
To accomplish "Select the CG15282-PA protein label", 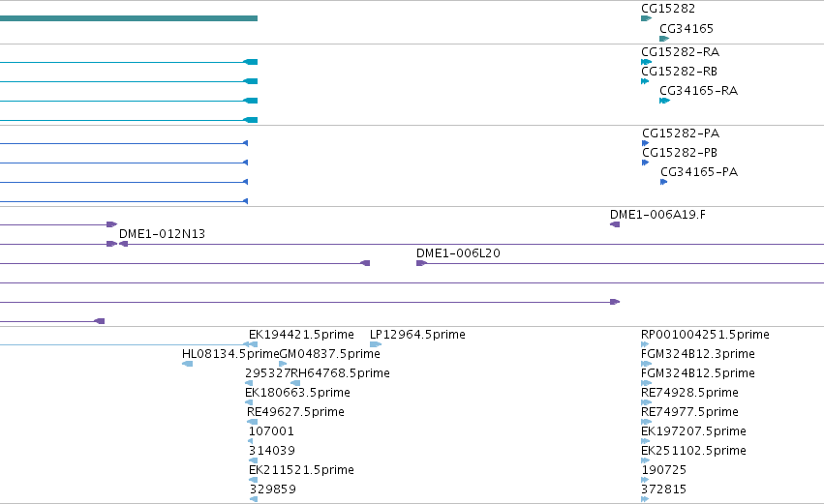I will 681,133.
